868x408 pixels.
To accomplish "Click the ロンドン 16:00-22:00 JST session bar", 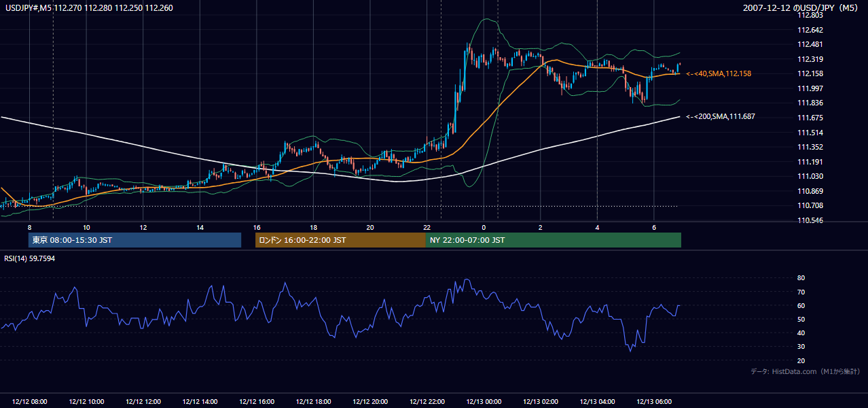I will coord(340,240).
